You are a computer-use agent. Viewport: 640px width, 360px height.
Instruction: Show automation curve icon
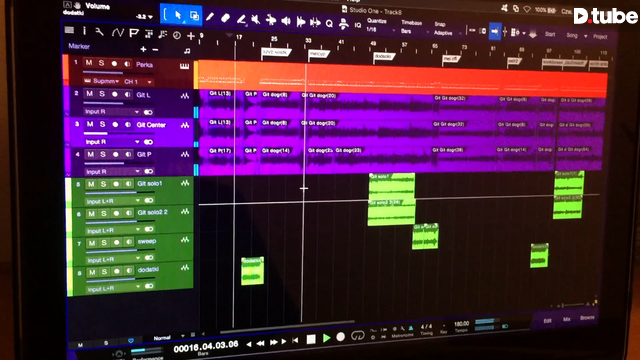(118, 33)
